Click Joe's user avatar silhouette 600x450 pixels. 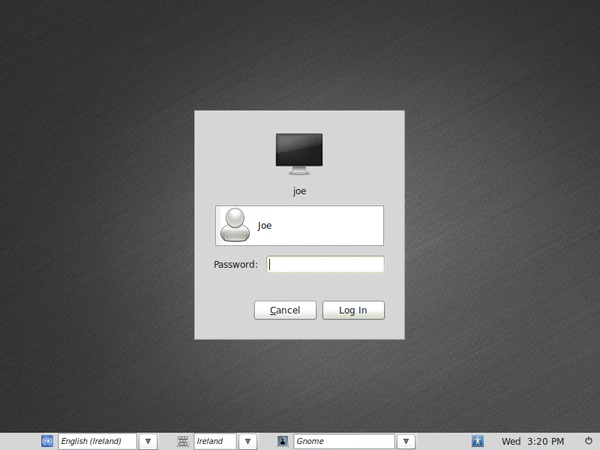(x=235, y=226)
